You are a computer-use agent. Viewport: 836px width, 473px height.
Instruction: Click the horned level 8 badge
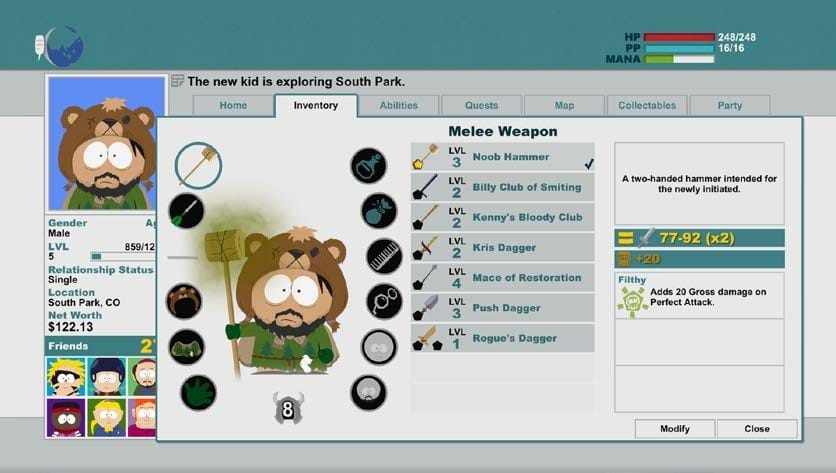pyautogui.click(x=288, y=407)
